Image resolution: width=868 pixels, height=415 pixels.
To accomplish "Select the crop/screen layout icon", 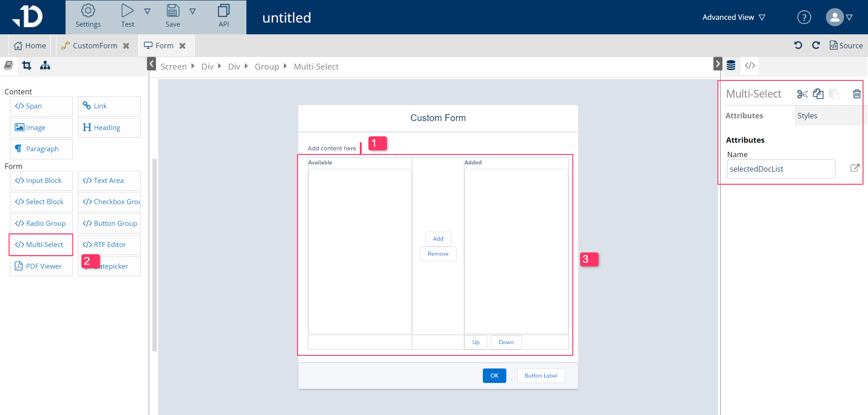I will (x=26, y=65).
